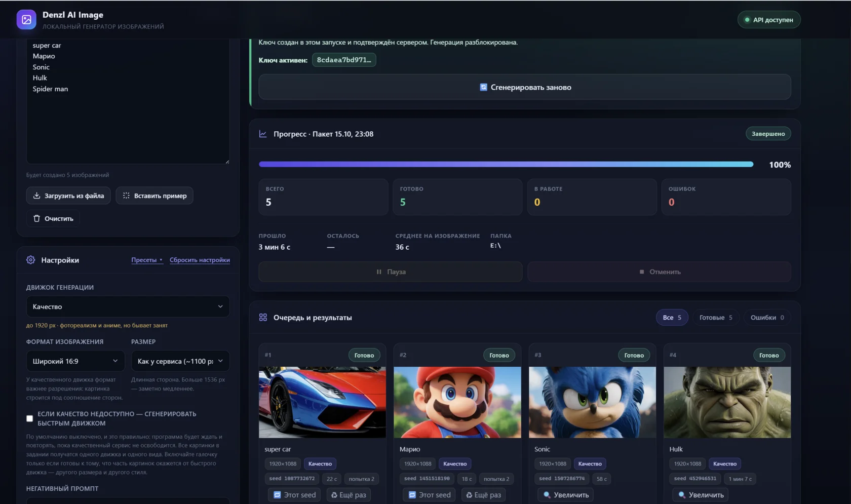Image resolution: width=851 pixels, height=504 pixels.
Task: Click the green API доступен status dot
Action: click(x=747, y=20)
